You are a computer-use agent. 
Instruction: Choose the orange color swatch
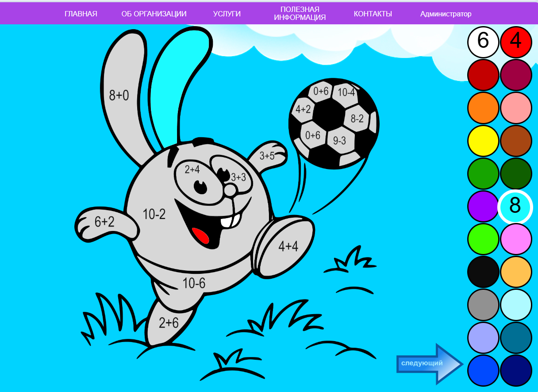[x=483, y=108]
